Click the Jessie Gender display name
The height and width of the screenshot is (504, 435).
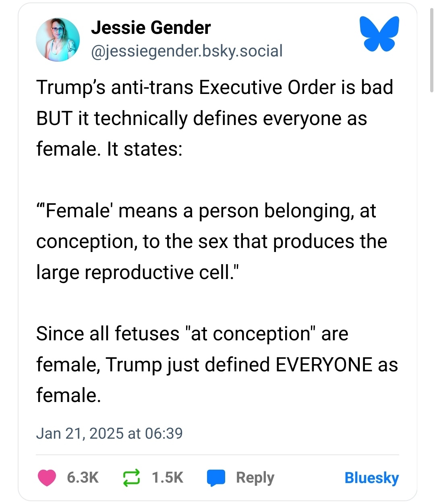click(151, 28)
